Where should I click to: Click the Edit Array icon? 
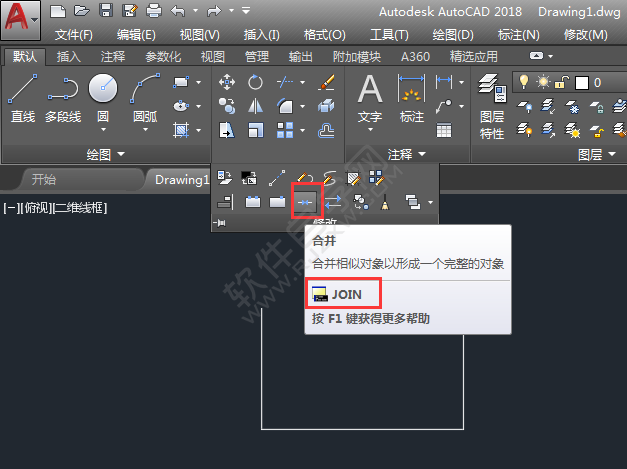click(377, 178)
